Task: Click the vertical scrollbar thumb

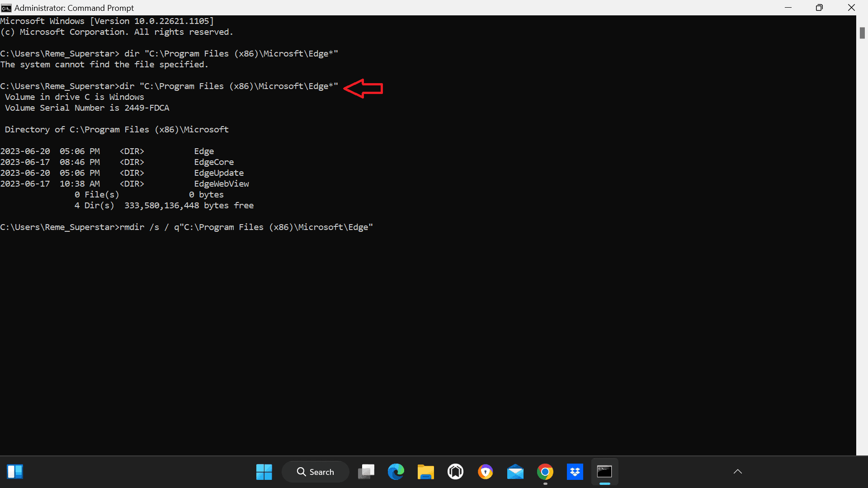Action: point(862,33)
